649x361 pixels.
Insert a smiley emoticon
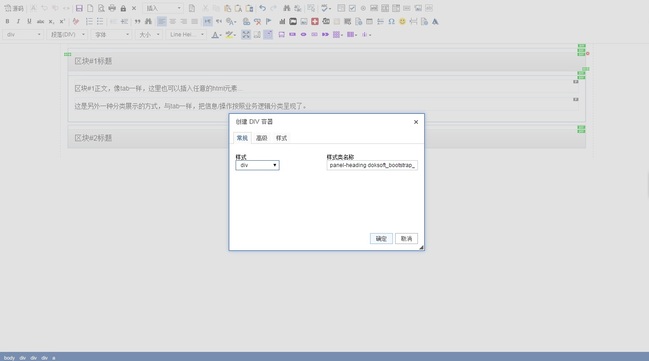click(402, 22)
